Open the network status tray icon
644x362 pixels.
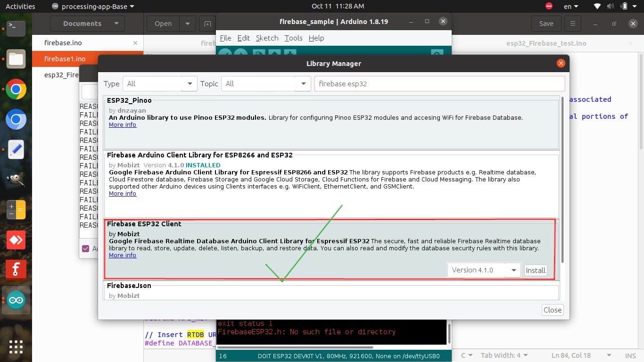(x=598, y=6)
